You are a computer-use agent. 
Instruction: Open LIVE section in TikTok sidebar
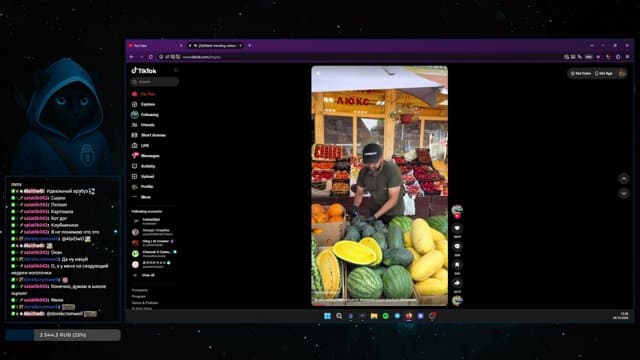coord(140,145)
